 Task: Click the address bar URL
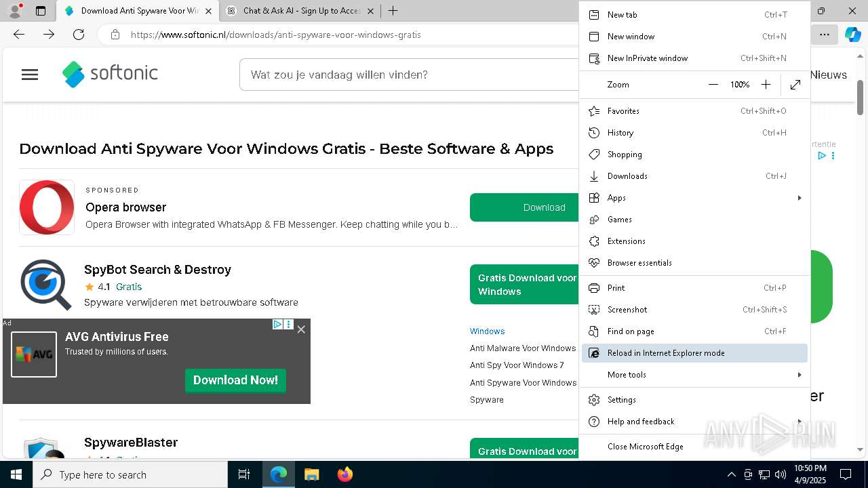point(275,35)
